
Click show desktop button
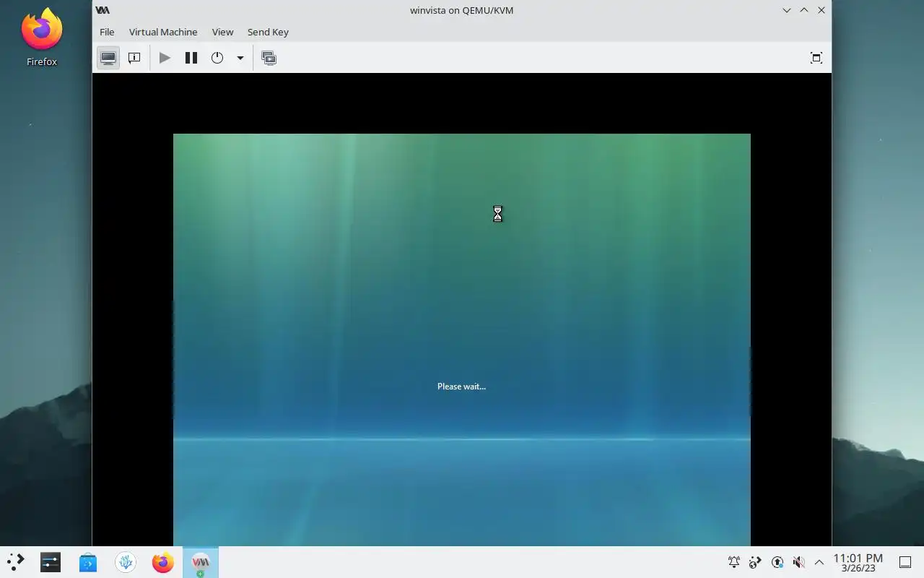905,562
